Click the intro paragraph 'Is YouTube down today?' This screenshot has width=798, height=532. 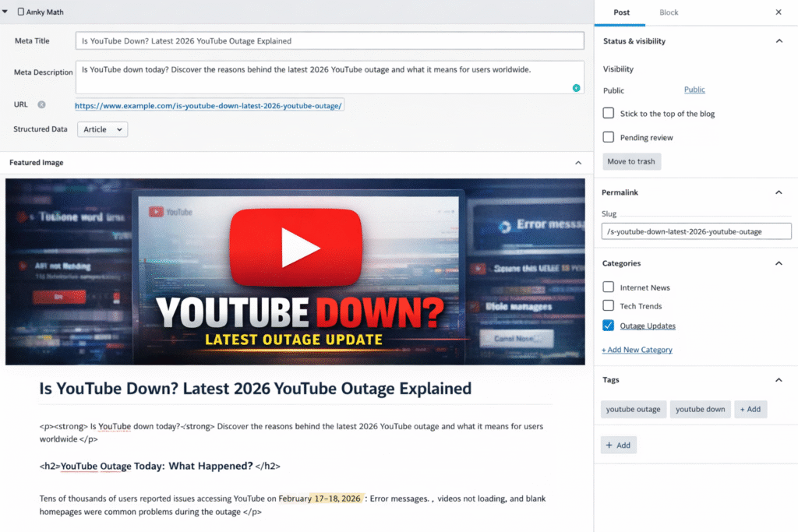click(x=291, y=432)
